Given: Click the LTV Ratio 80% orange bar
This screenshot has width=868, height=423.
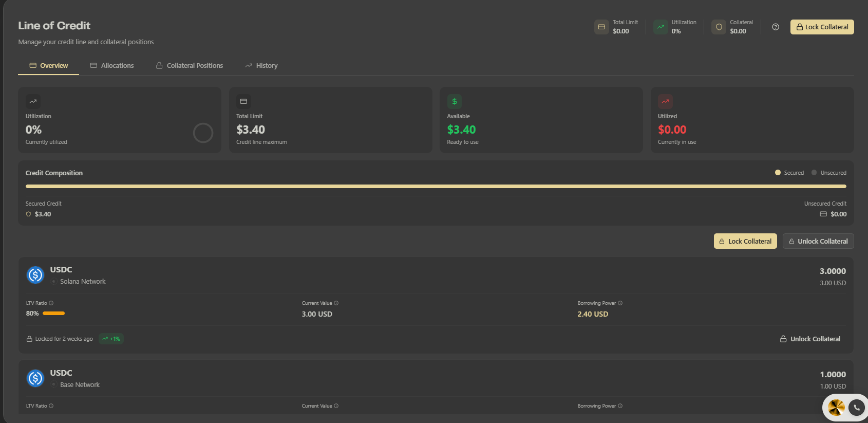Looking at the screenshot, I should point(53,314).
